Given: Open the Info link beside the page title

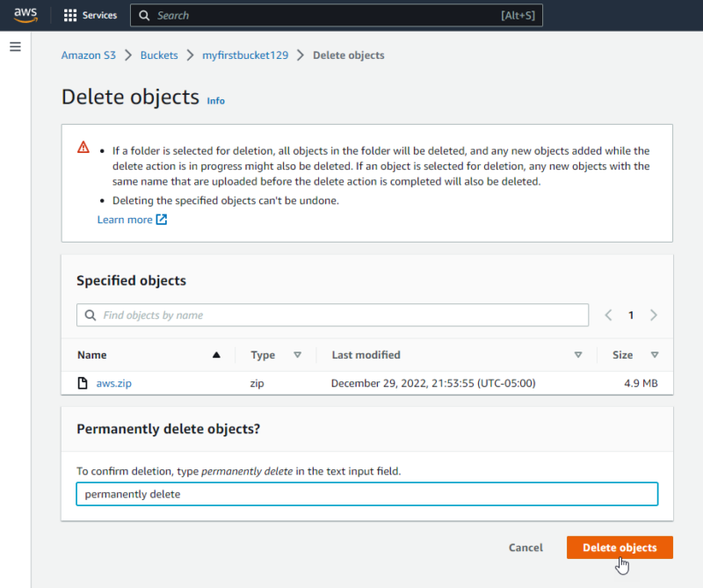Looking at the screenshot, I should (x=215, y=100).
